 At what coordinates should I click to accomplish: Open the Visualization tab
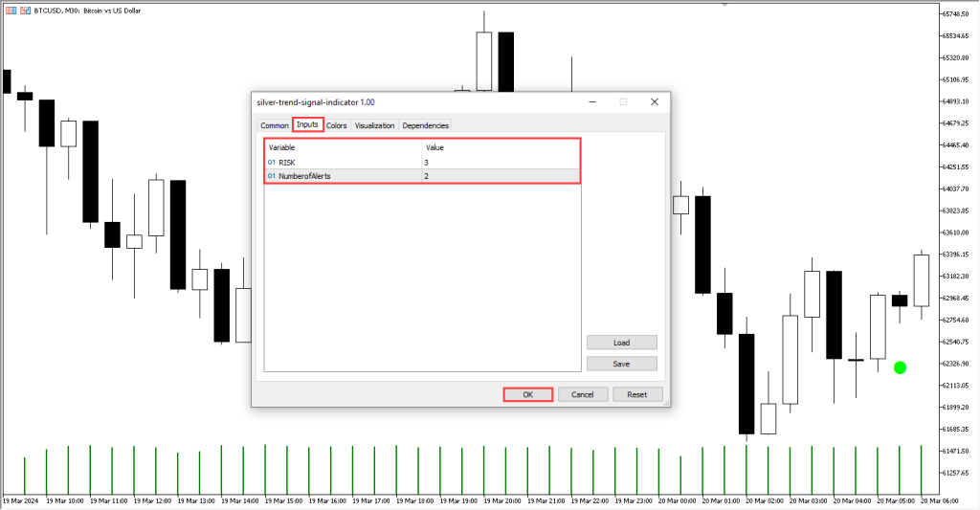(x=374, y=125)
